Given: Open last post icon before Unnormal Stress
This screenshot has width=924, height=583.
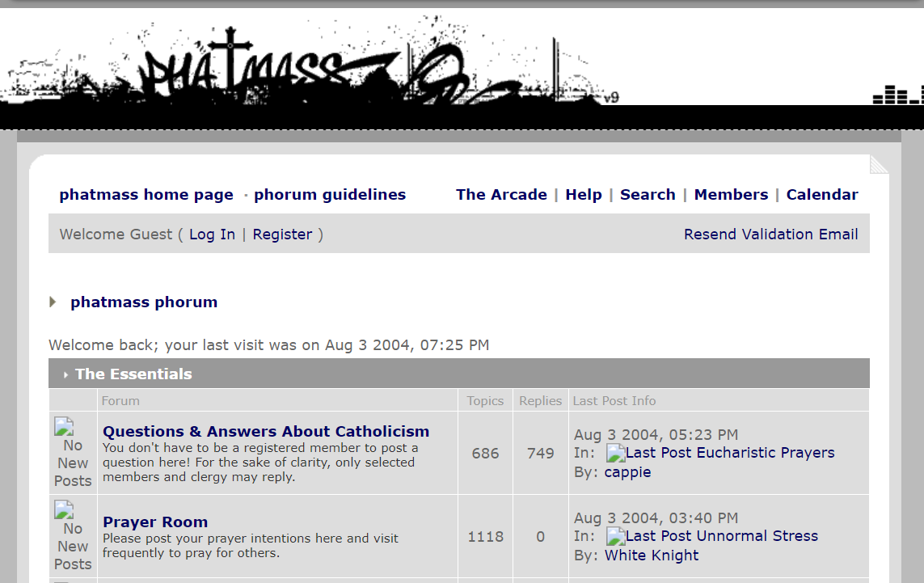Looking at the screenshot, I should [x=615, y=536].
